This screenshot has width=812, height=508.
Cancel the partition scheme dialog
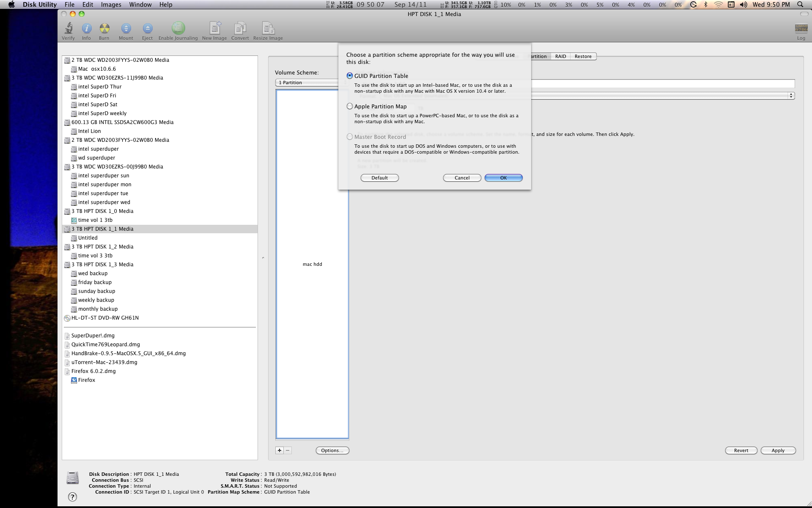coord(462,178)
